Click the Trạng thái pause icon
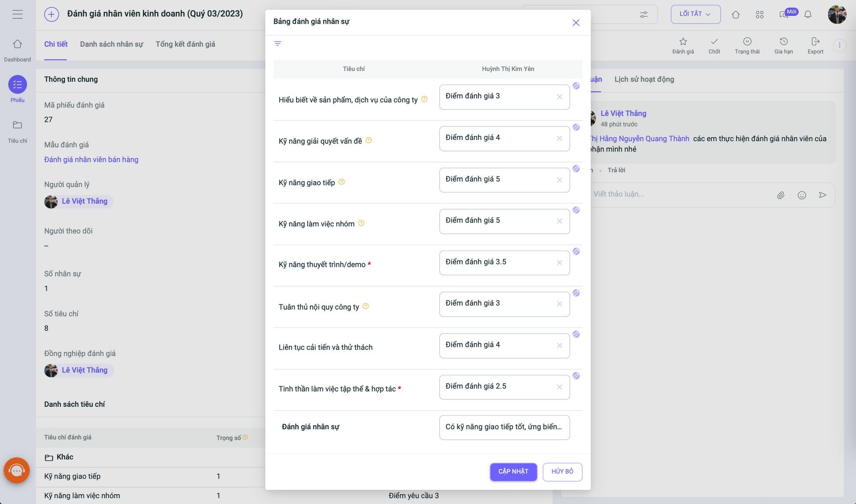The image size is (856, 504). (x=747, y=41)
